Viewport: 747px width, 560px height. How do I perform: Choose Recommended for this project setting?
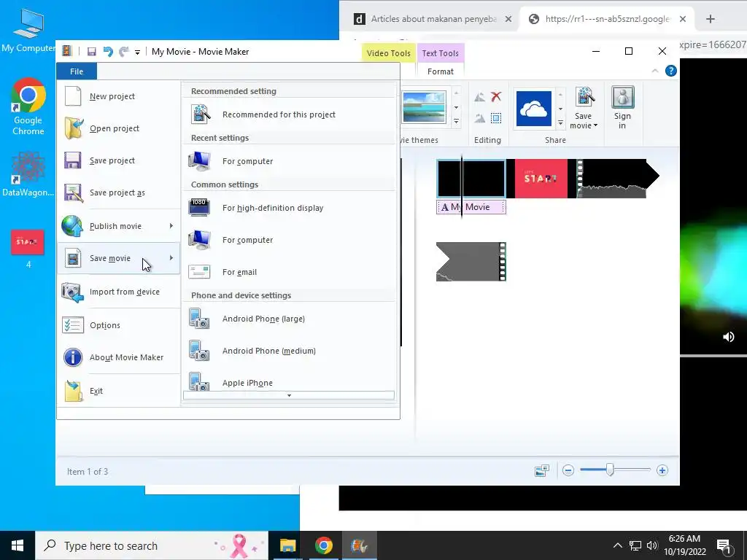tap(289, 114)
